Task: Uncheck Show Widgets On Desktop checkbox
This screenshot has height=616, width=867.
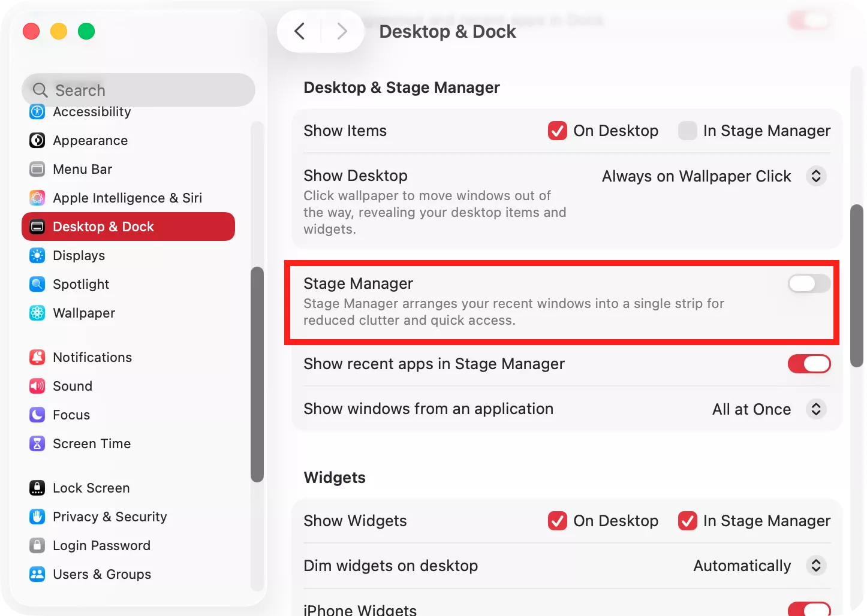Action: (x=557, y=521)
